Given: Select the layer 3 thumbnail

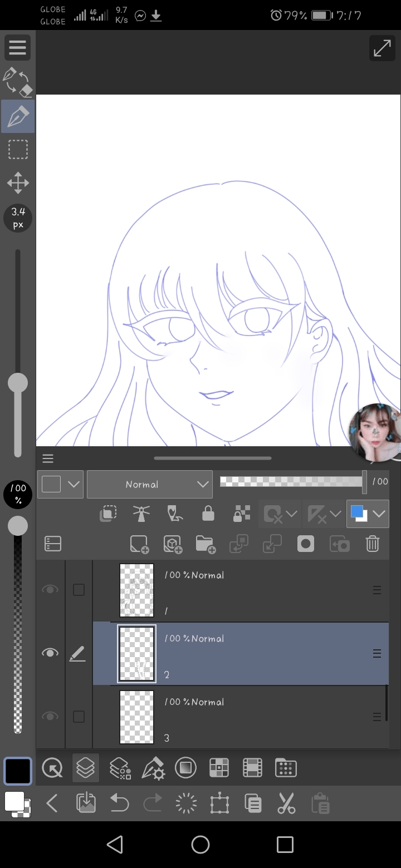Looking at the screenshot, I should [137, 717].
